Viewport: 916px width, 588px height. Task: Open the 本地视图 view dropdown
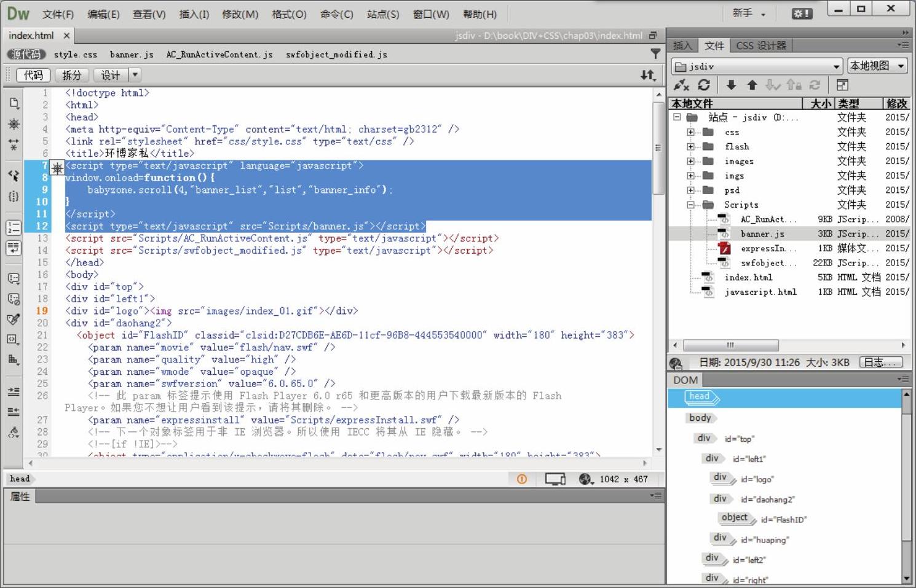877,66
